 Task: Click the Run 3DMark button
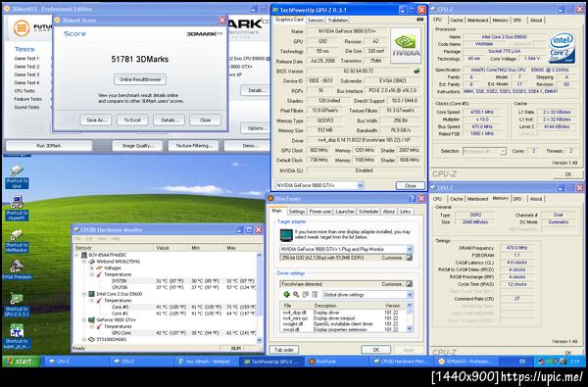tap(49, 146)
